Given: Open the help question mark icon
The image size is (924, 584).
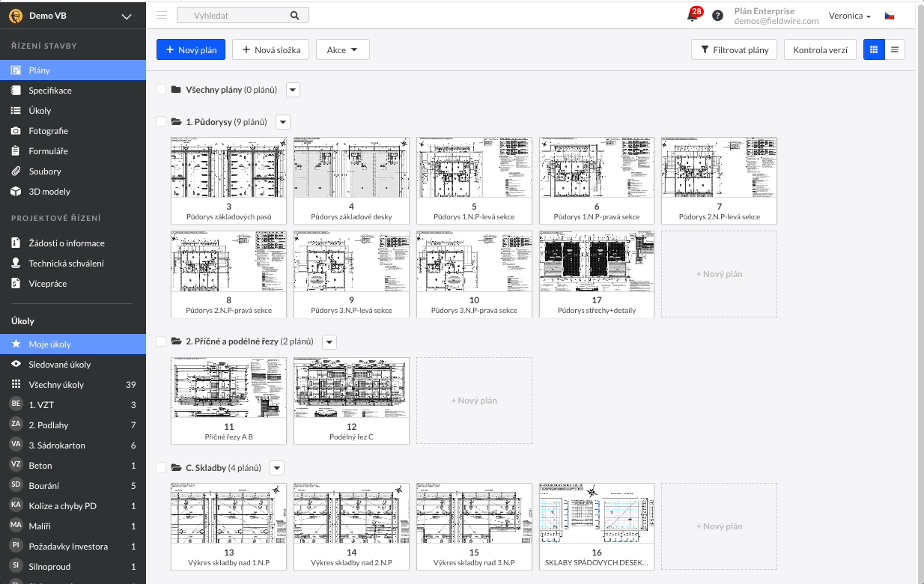Looking at the screenshot, I should [x=717, y=16].
